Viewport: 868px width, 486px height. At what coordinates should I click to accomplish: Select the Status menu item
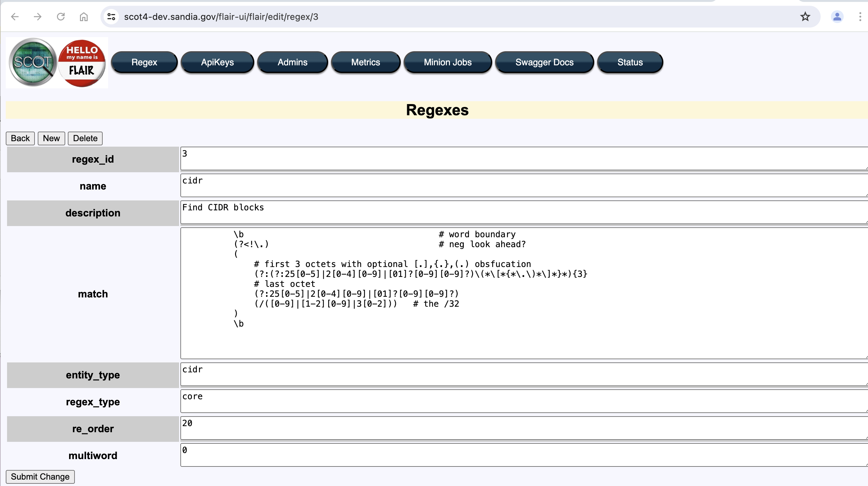(x=629, y=62)
